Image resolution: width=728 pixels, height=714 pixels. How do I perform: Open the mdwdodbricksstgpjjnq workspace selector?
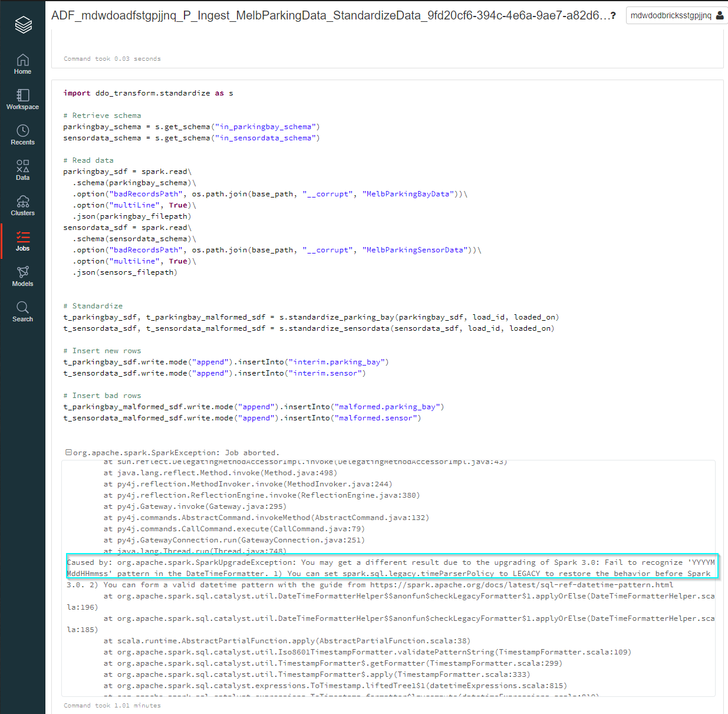tap(672, 15)
